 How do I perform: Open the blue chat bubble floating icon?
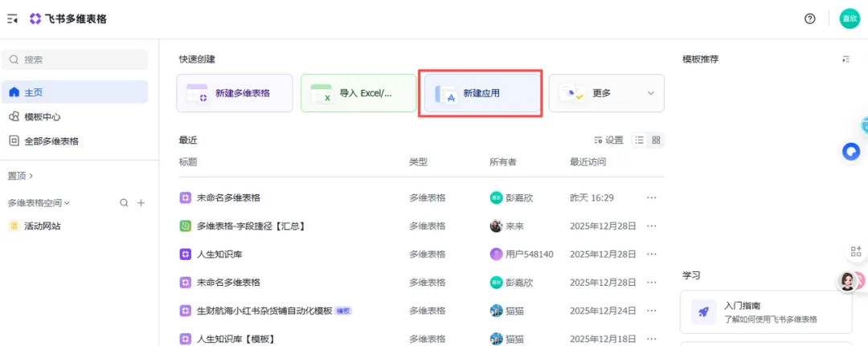click(x=851, y=151)
